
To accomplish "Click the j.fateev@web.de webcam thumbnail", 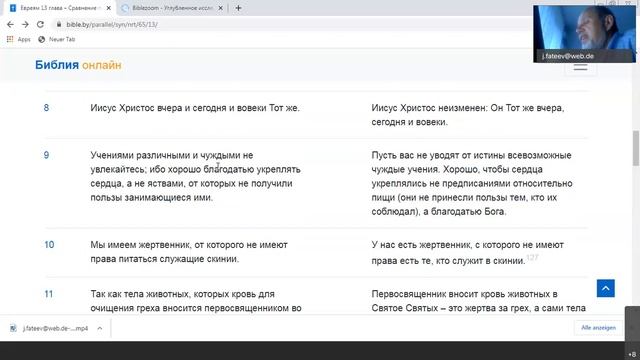I will coord(584,33).
